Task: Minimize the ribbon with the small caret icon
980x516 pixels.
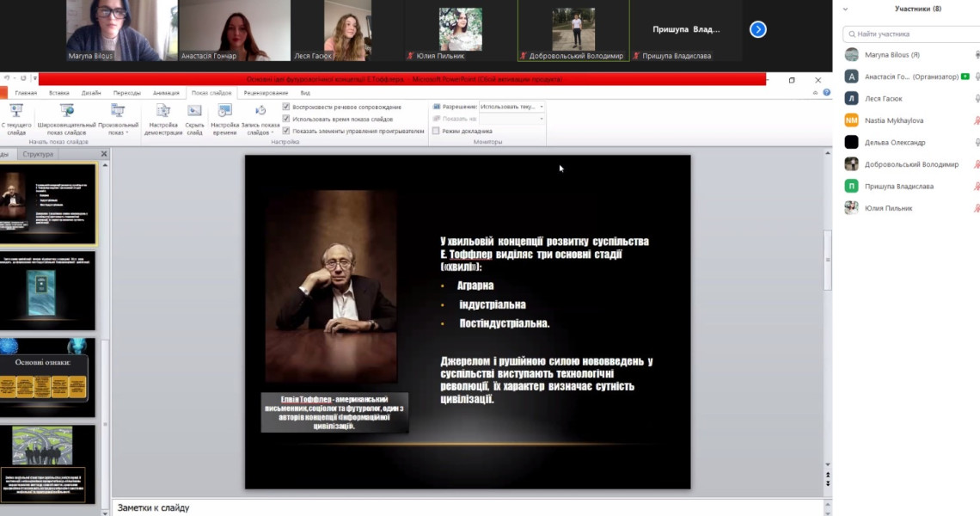Action: point(815,93)
